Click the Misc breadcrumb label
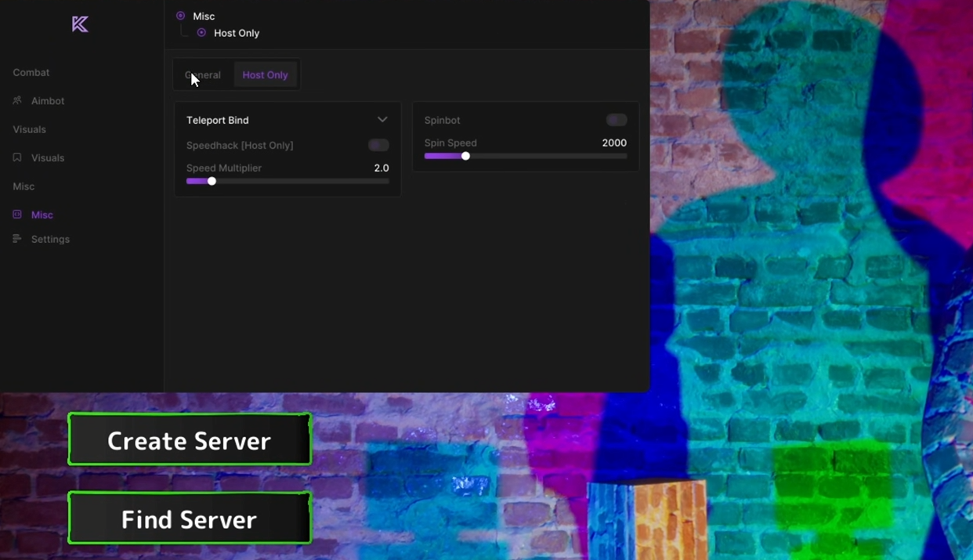 204,16
